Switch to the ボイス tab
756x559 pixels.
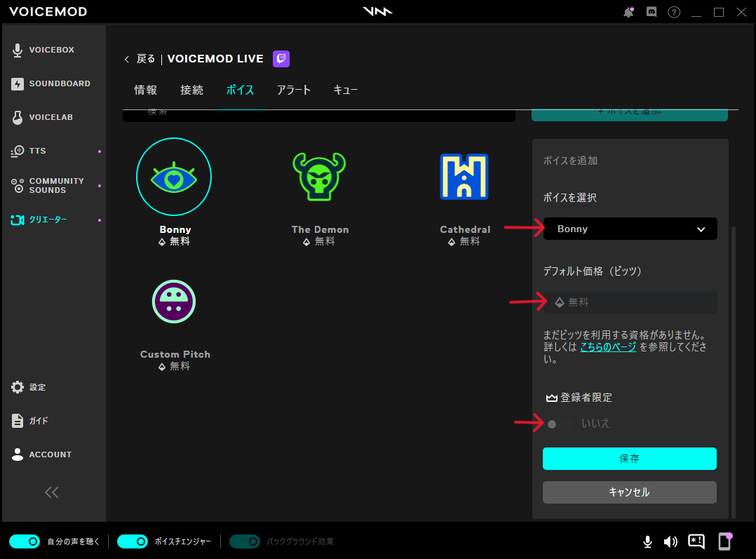tap(240, 90)
